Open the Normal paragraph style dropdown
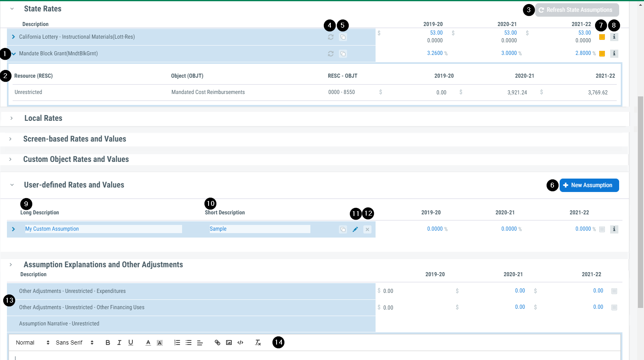This screenshot has width=644, height=360. click(33, 343)
